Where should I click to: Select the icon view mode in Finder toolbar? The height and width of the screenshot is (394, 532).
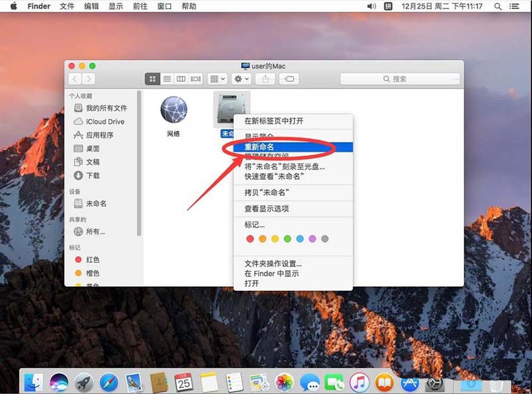tap(153, 79)
